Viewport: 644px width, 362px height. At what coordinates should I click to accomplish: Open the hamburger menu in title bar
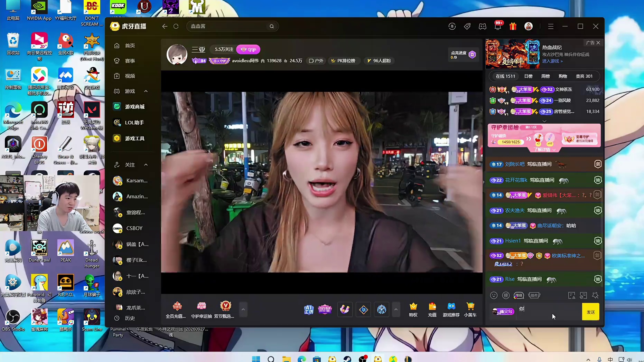coord(551,26)
